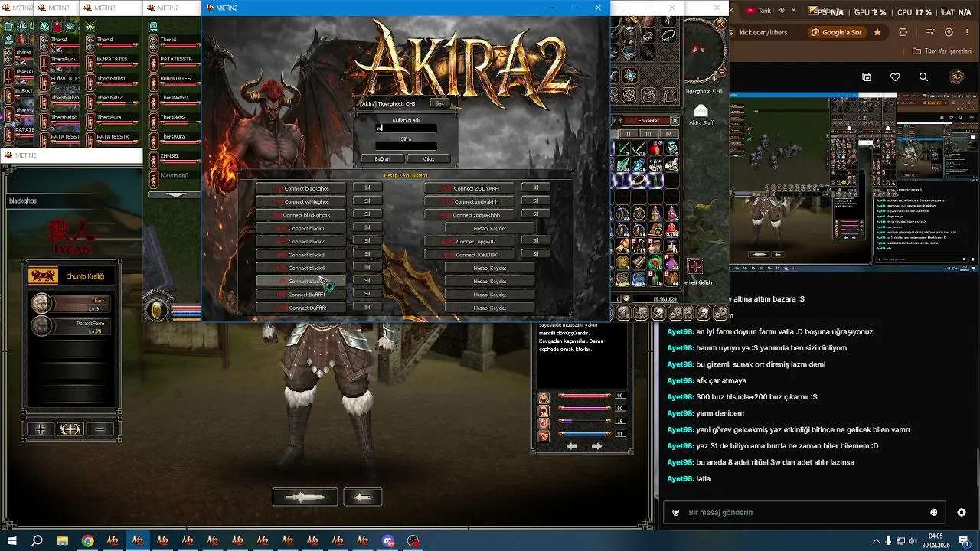Open Windows Start menu

(x=12, y=541)
